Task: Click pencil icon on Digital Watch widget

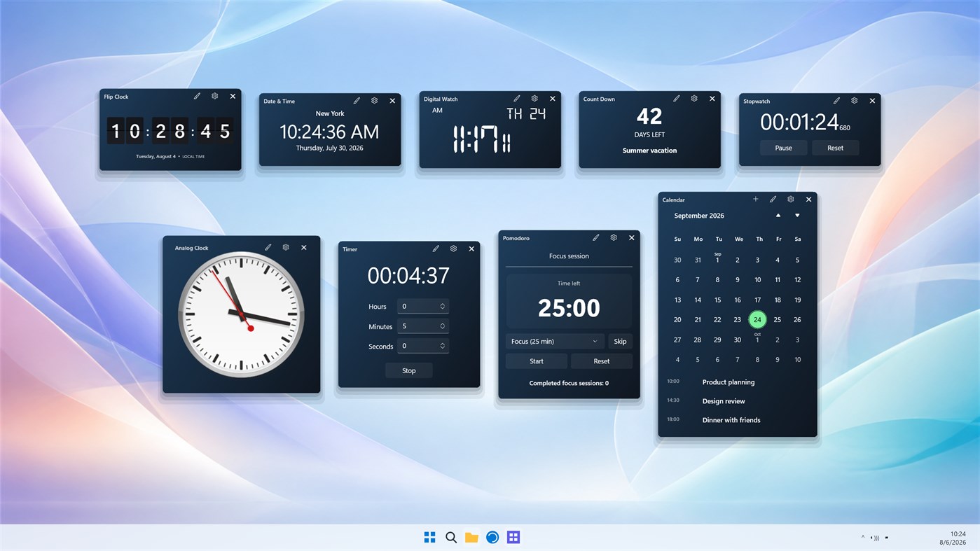Action: (517, 99)
